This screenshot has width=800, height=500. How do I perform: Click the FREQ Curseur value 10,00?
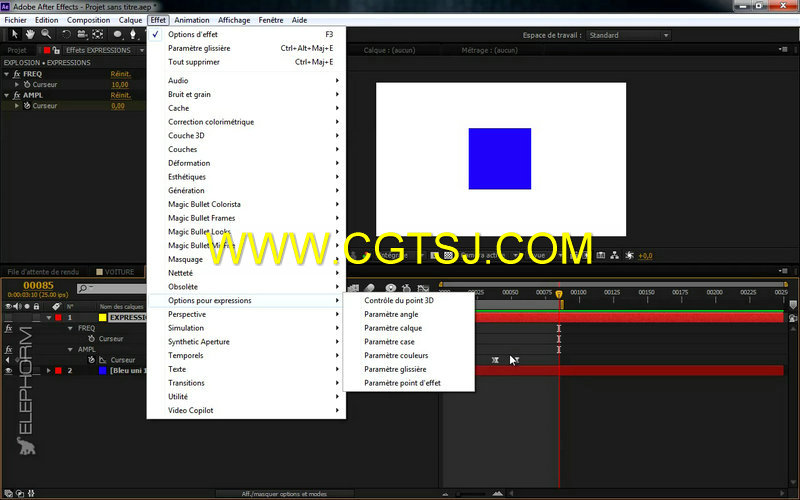click(x=120, y=85)
